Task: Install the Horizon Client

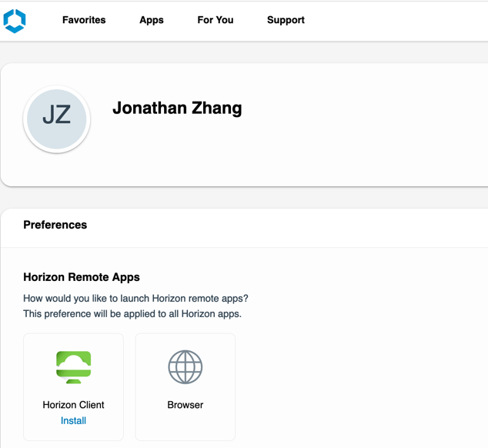Action: click(x=74, y=420)
